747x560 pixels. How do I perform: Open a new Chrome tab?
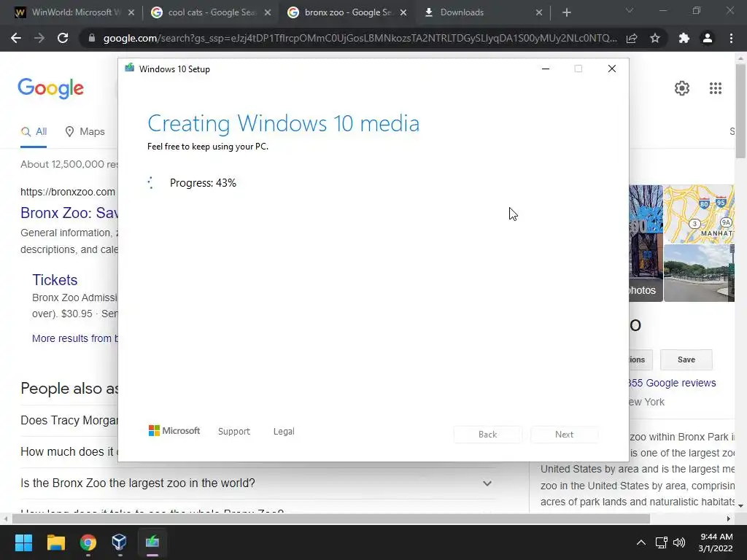pyautogui.click(x=566, y=12)
